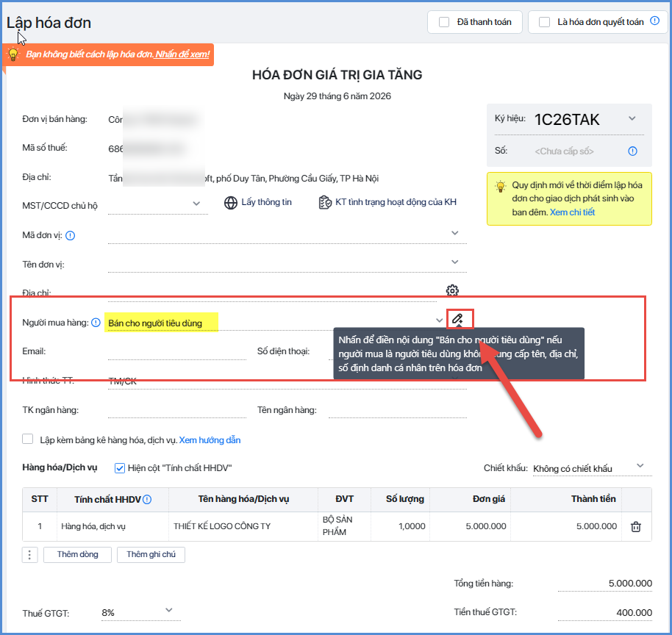Delete the logo design row with trash icon
The image size is (672, 635).
pos(636,527)
